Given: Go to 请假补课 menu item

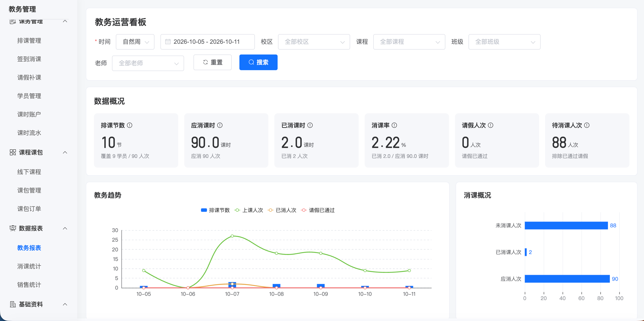Looking at the screenshot, I should coord(29,77).
